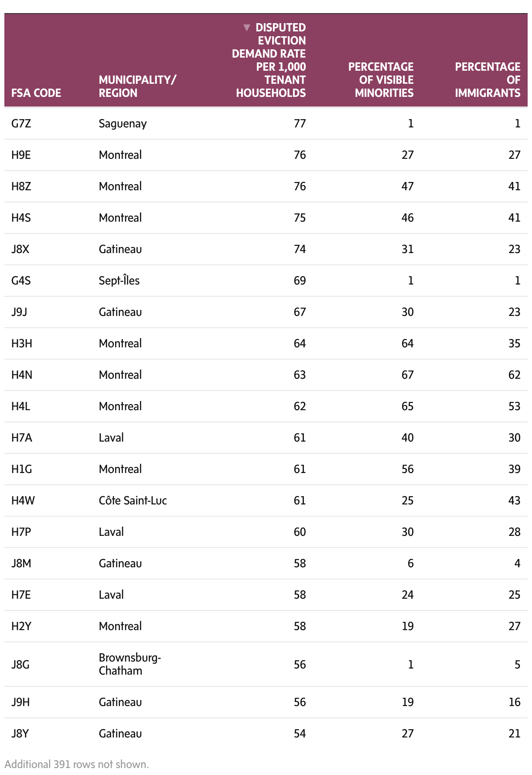The height and width of the screenshot is (775, 532).
Task: Click the sort arrow on Disputed Eviction column
Action: pyautogui.click(x=247, y=28)
